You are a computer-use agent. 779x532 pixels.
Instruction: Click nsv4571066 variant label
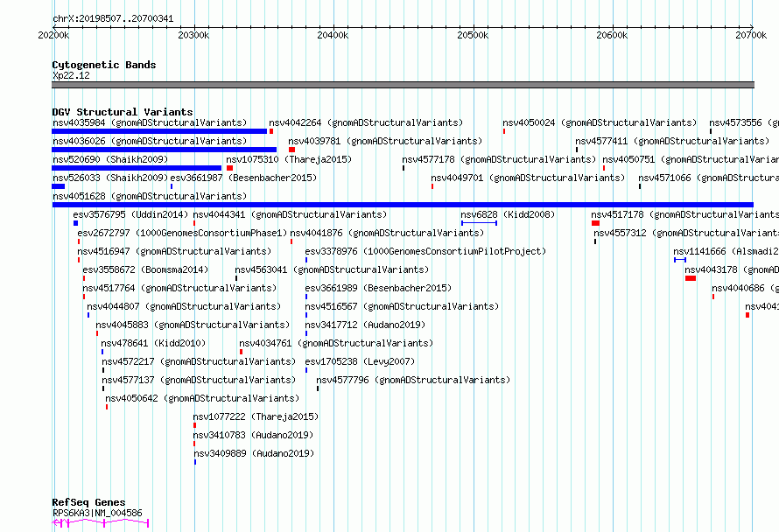(708, 178)
